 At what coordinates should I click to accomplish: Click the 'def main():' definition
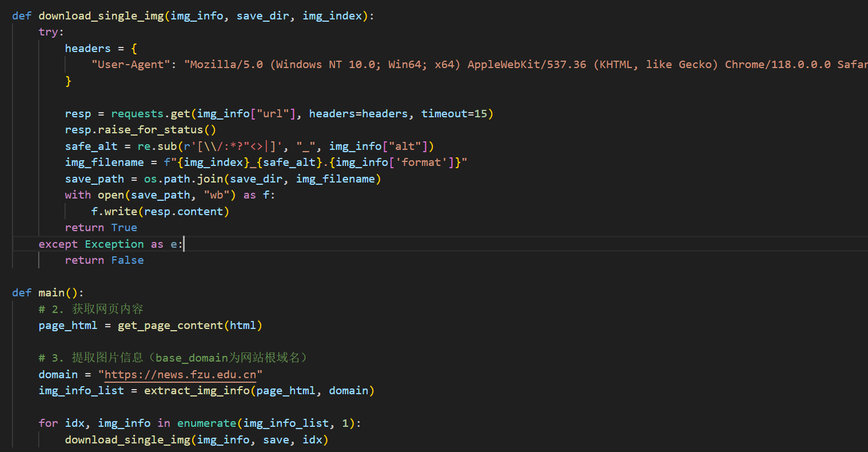[48, 293]
